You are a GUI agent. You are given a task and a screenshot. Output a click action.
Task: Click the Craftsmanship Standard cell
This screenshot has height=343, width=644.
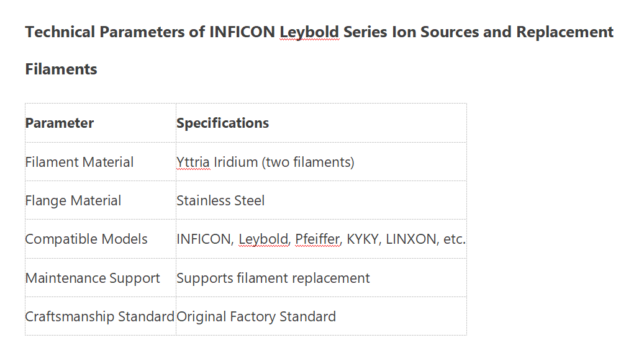tap(99, 316)
